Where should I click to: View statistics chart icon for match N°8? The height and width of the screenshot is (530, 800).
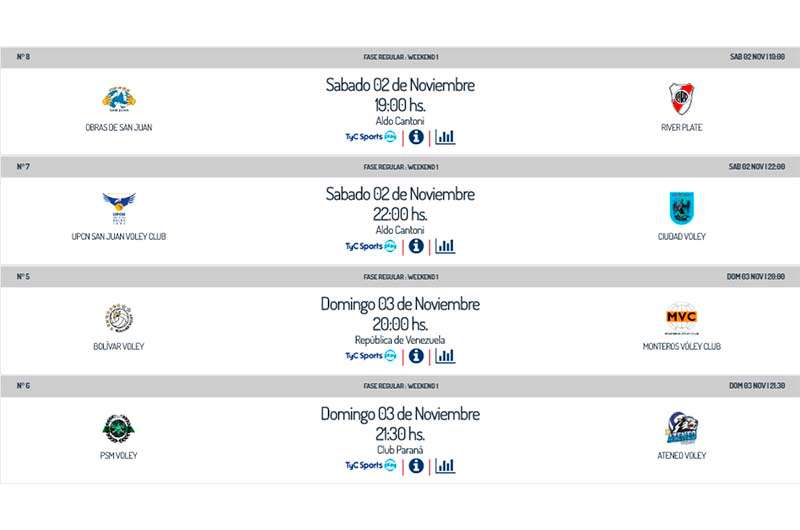tap(445, 137)
